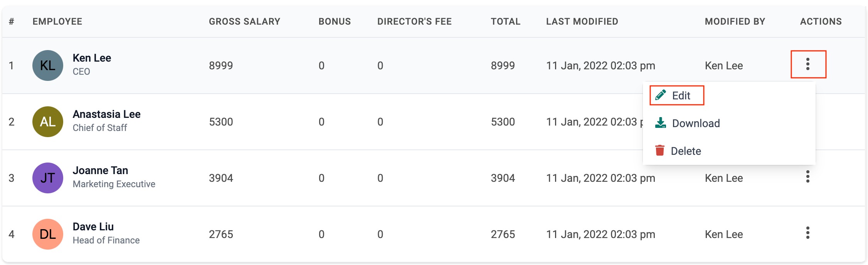Choose Download from the actions menu
The height and width of the screenshot is (265, 868).
pyautogui.click(x=688, y=123)
